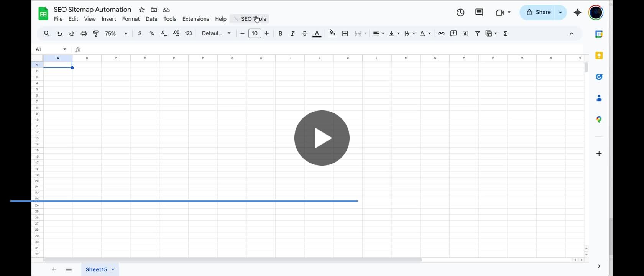Format cell as percent
Image resolution: width=644 pixels, height=276 pixels.
[152, 33]
